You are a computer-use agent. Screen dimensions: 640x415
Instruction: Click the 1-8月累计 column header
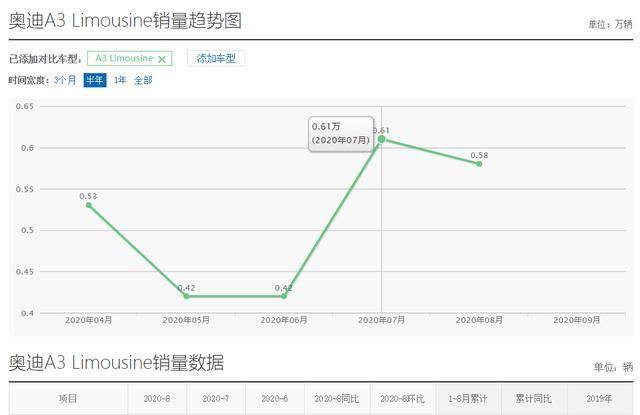click(468, 399)
